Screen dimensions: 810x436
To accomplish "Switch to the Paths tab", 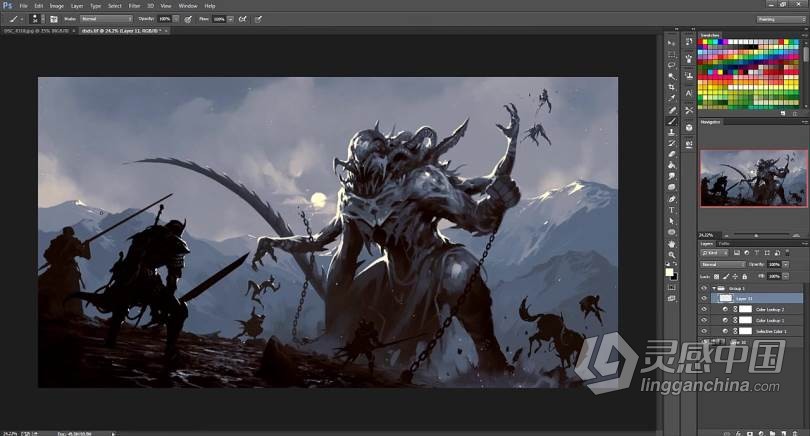I will [x=725, y=243].
